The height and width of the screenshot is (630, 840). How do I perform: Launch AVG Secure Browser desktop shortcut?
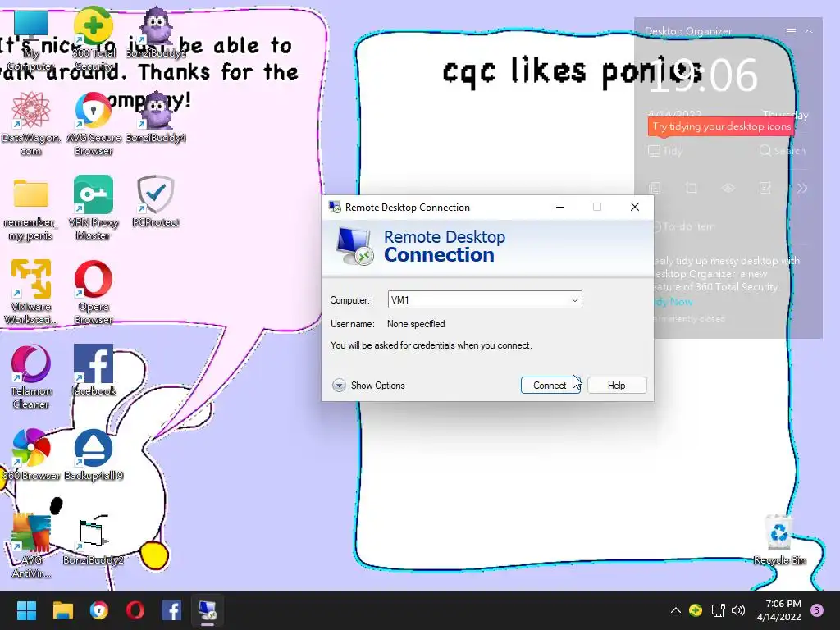(94, 123)
